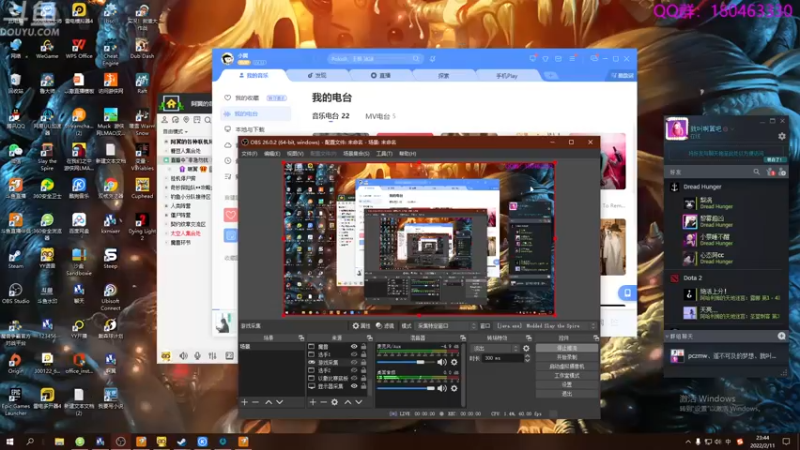
Task: Open OBS View menu
Action: (x=295, y=154)
